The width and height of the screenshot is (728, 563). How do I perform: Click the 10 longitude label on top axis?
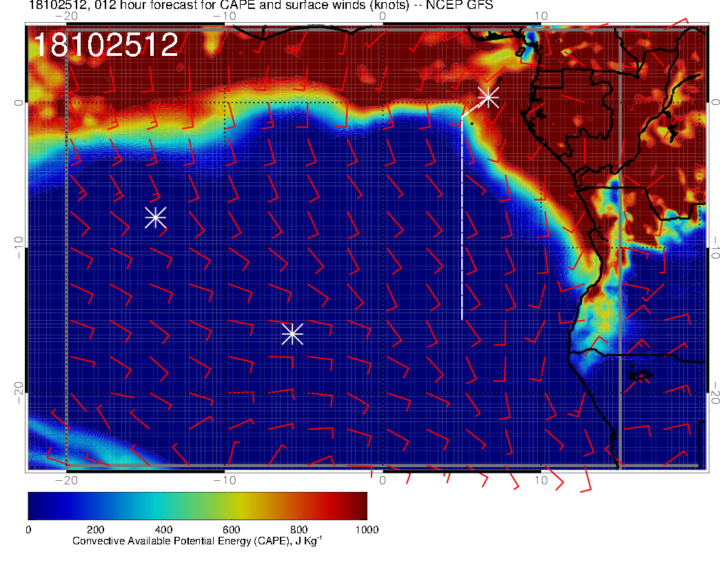[x=541, y=16]
